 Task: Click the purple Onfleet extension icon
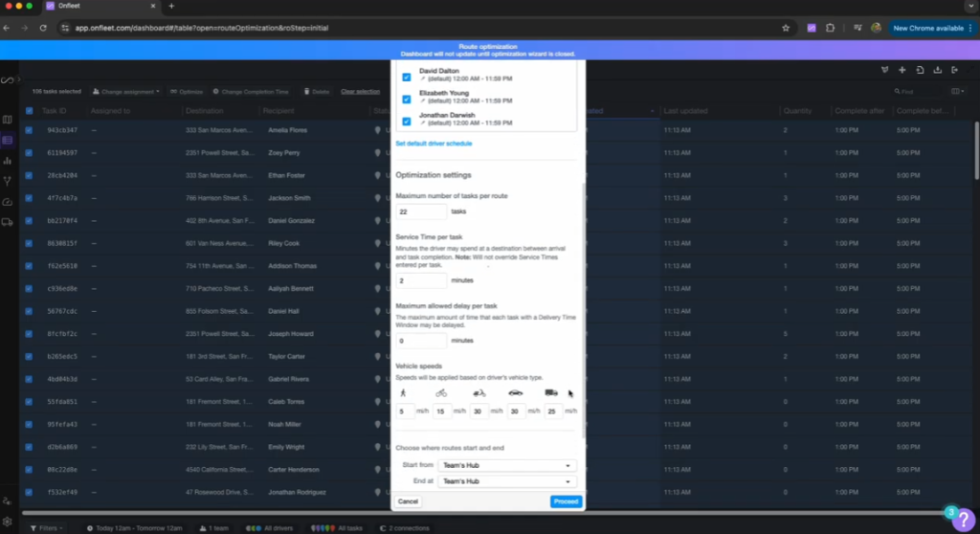tap(812, 28)
